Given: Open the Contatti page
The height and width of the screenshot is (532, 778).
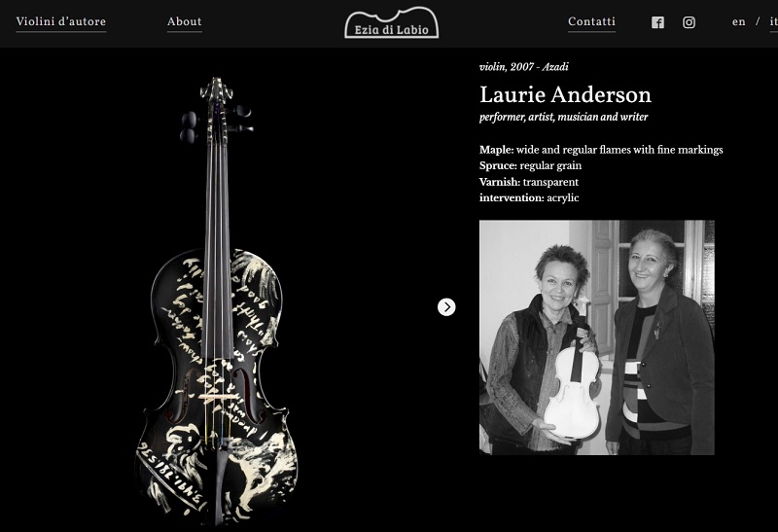Looking at the screenshot, I should coord(591,21).
